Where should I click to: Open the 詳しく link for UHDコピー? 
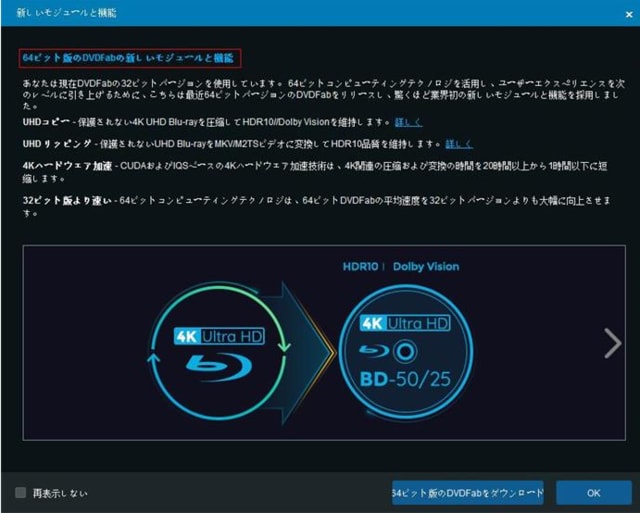click(408, 122)
